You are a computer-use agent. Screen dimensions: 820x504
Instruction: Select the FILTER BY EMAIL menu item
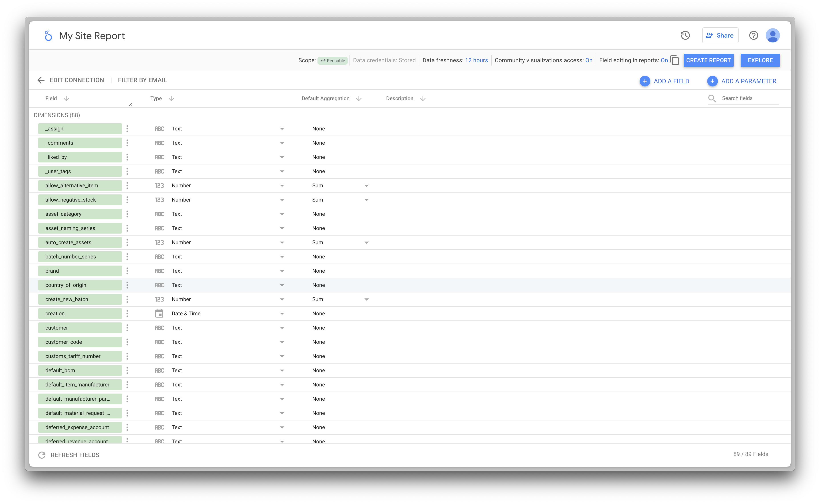(x=142, y=80)
